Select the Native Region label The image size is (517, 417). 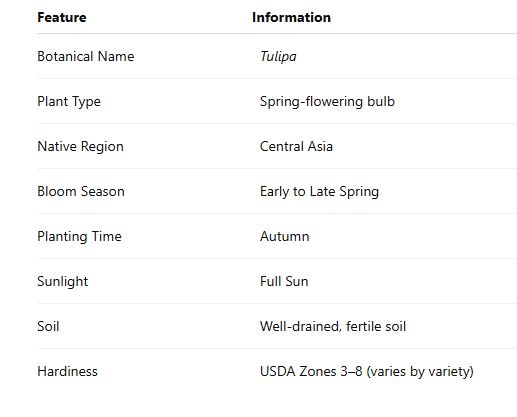point(80,146)
